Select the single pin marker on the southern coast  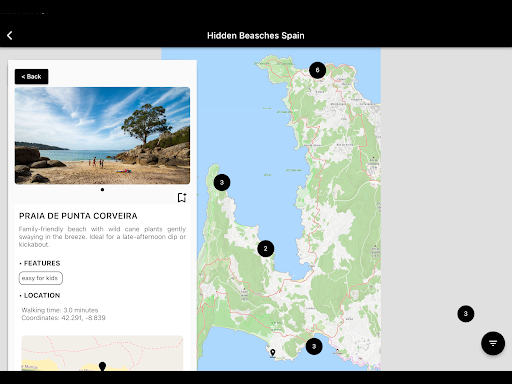point(273,353)
